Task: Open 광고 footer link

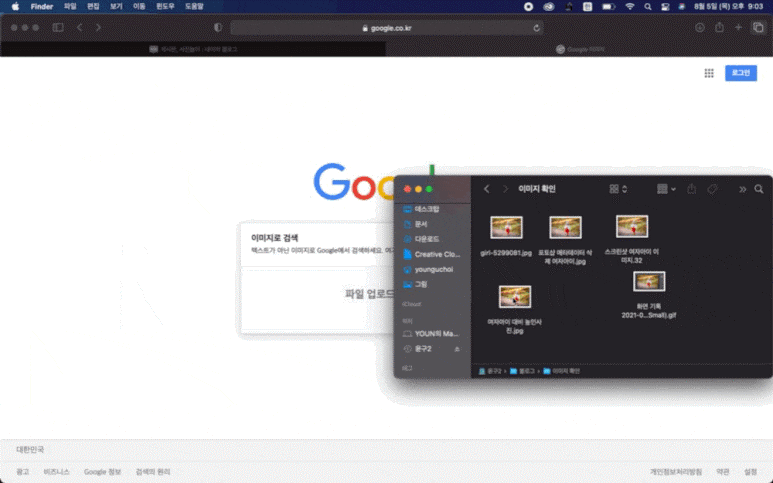Action: (x=23, y=472)
